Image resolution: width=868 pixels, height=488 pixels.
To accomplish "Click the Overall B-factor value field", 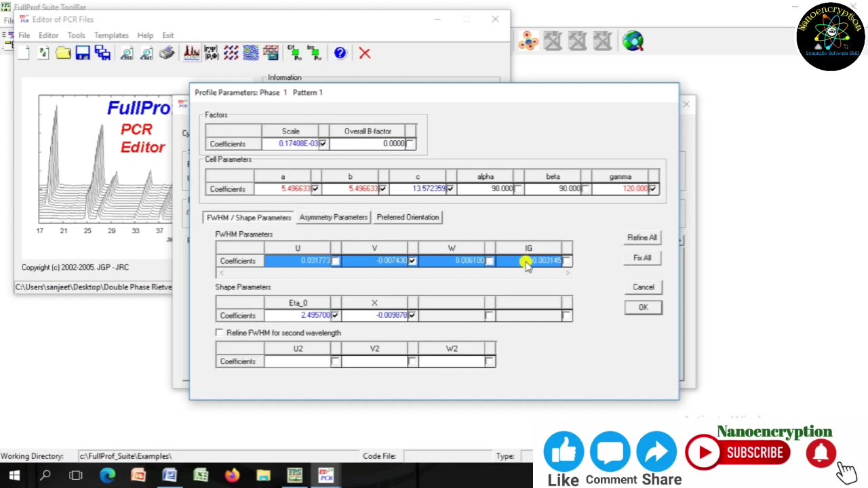I will coord(367,144).
